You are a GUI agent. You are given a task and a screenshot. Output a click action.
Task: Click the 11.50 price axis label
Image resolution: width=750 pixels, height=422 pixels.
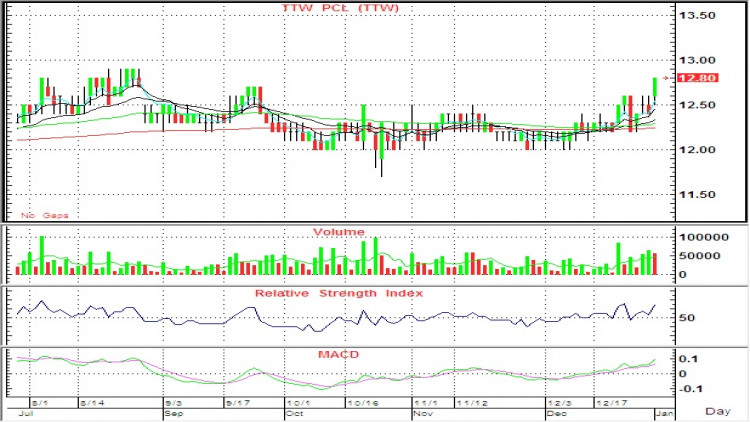[699, 194]
